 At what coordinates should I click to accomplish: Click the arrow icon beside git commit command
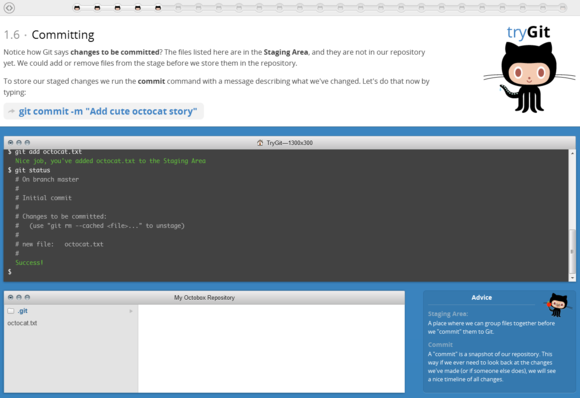tap(11, 111)
